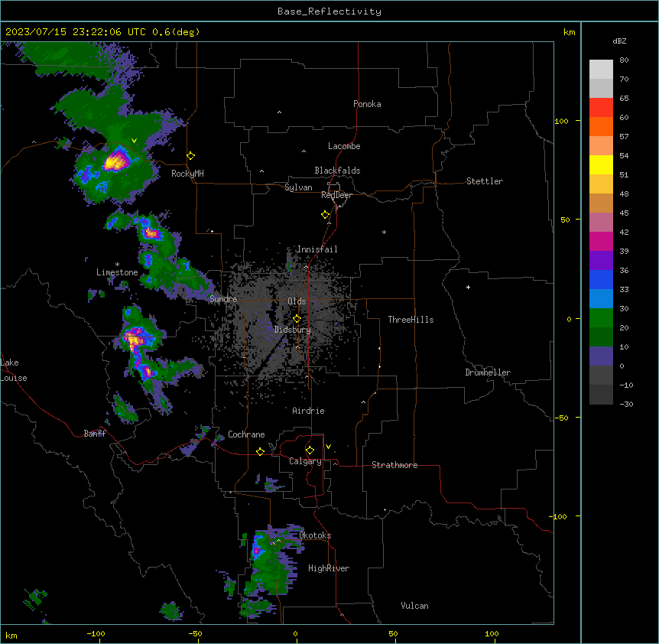Click the Okotoks town label

(x=315, y=535)
